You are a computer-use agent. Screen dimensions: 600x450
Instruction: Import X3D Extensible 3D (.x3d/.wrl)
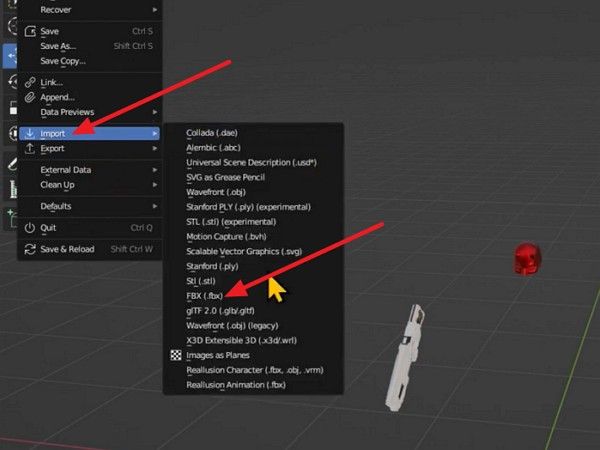(253, 341)
